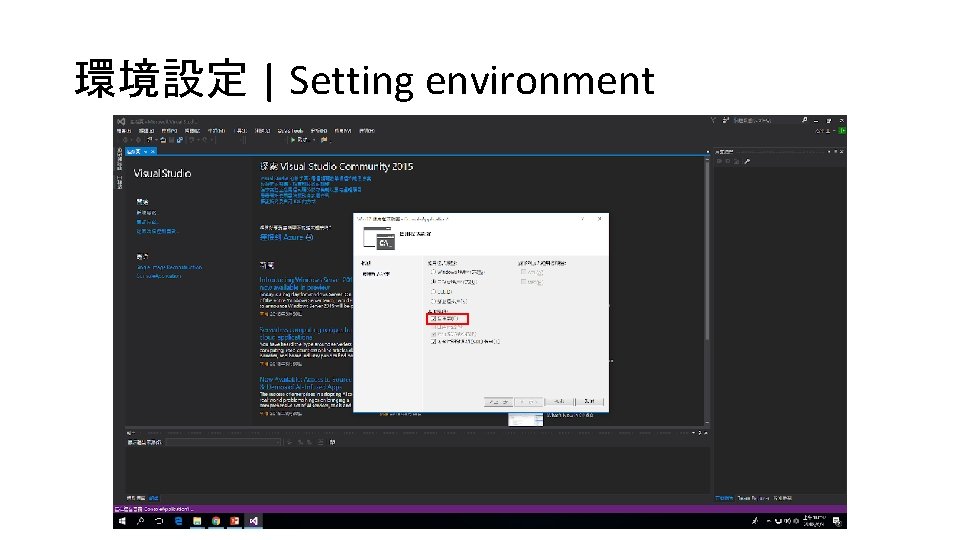960x540 pixels.
Task: Switch to Solution Explorer bottom tab
Action: [724, 498]
